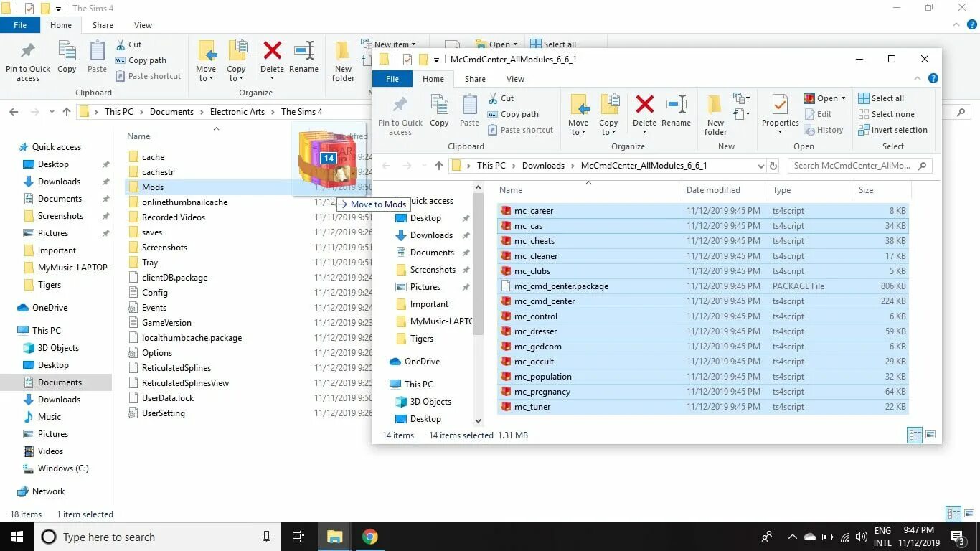Open Properties in McCmdCenter window ribbon

pos(780,111)
